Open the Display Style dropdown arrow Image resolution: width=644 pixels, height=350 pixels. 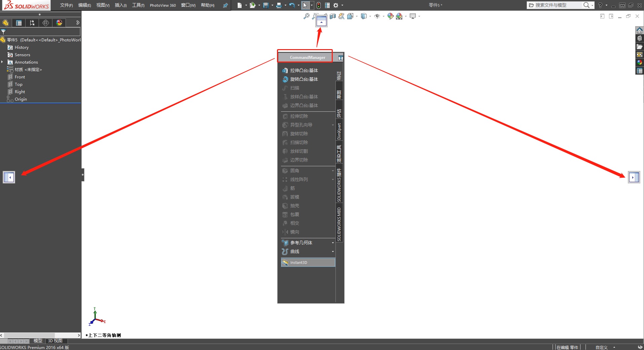pyautogui.click(x=370, y=16)
